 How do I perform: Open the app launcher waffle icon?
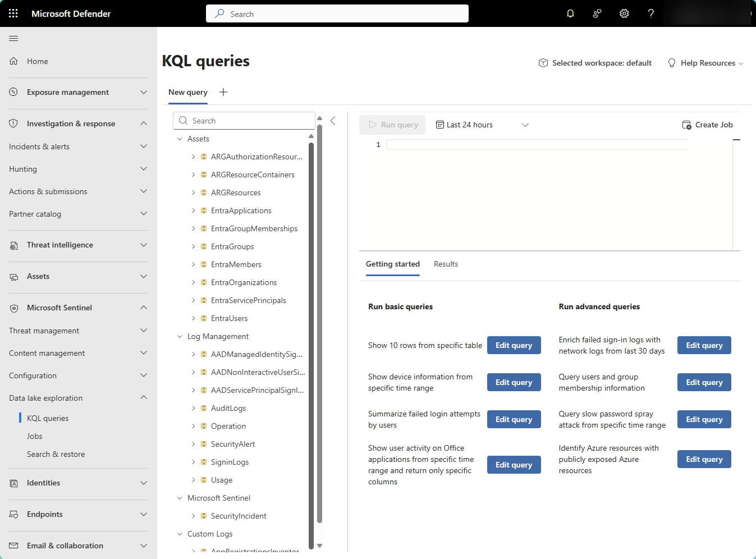click(x=13, y=13)
